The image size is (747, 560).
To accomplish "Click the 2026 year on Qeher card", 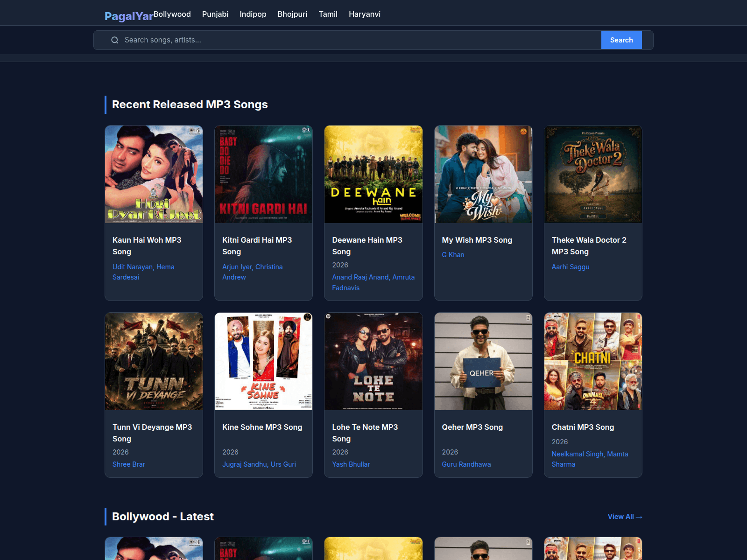I will click(450, 452).
